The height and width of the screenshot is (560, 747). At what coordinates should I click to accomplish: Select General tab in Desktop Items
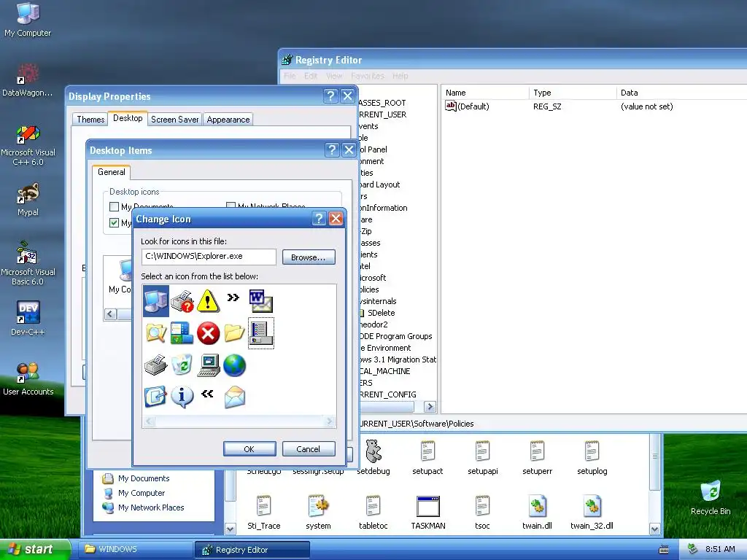[112, 172]
